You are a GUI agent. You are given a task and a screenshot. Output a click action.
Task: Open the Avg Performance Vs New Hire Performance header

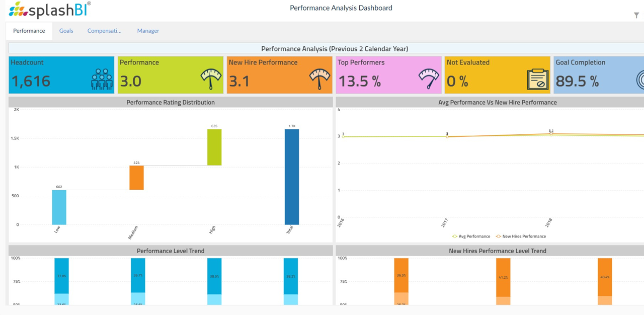tap(497, 102)
